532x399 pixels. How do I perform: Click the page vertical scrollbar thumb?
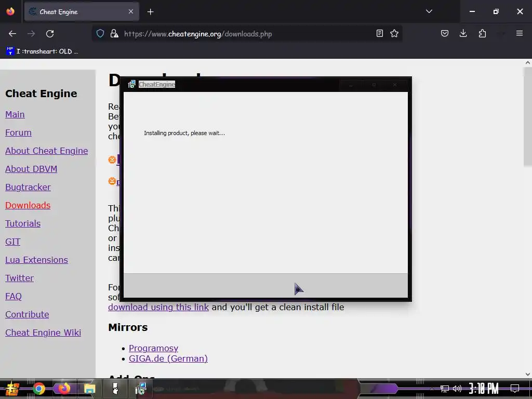tap(527, 117)
